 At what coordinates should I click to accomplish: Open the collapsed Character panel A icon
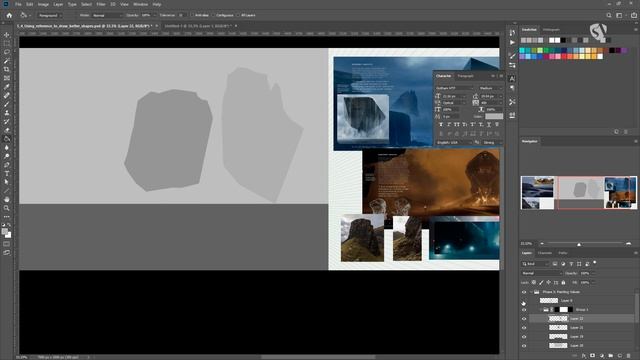point(512,78)
